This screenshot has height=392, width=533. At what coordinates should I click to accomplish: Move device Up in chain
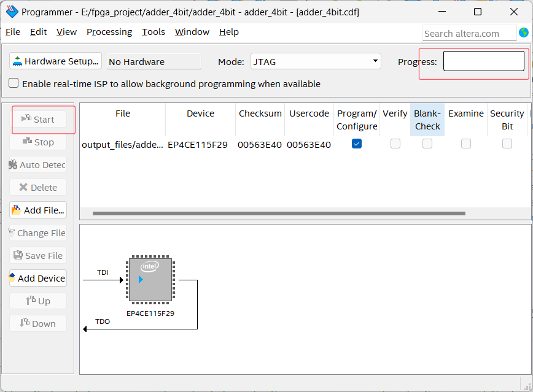[38, 301]
